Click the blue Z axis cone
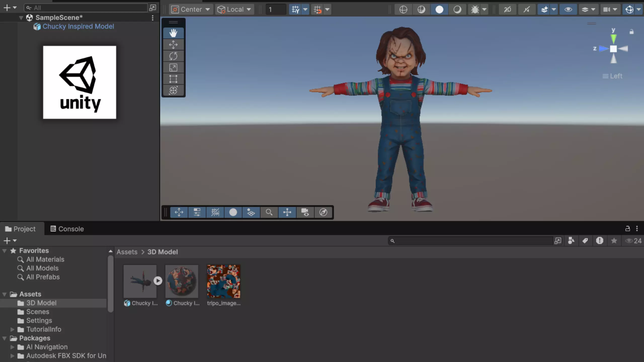This screenshot has width=644, height=362. [x=604, y=49]
